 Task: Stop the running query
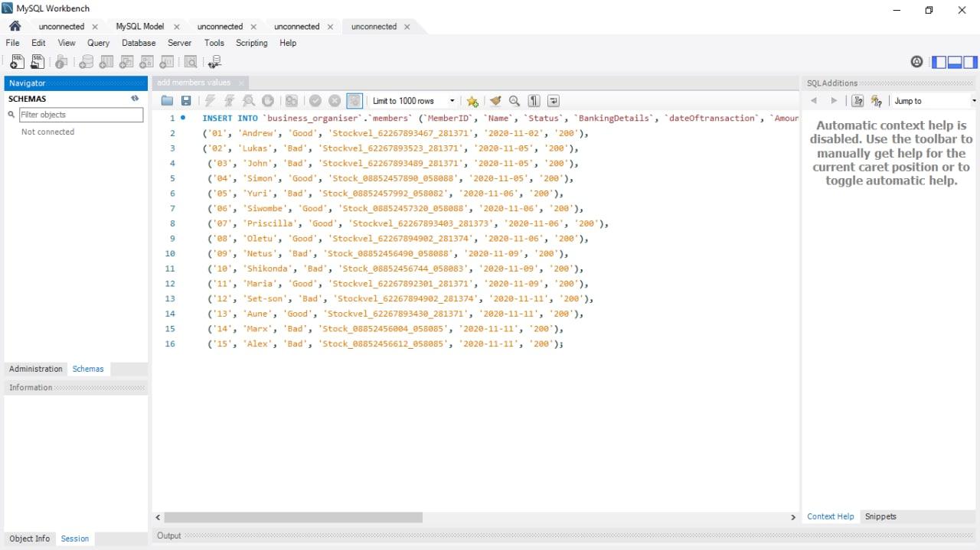(x=268, y=100)
